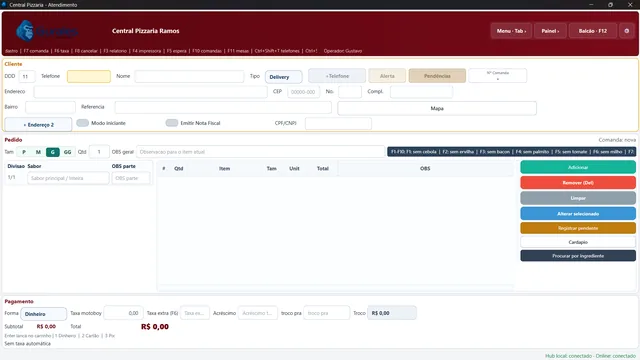
Task: Focus the No. number field
Action: coord(350,92)
